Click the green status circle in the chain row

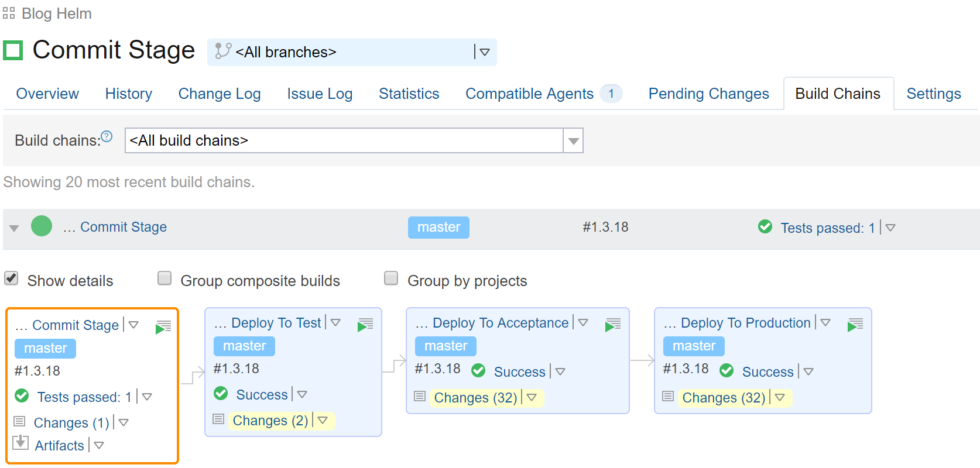point(42,226)
